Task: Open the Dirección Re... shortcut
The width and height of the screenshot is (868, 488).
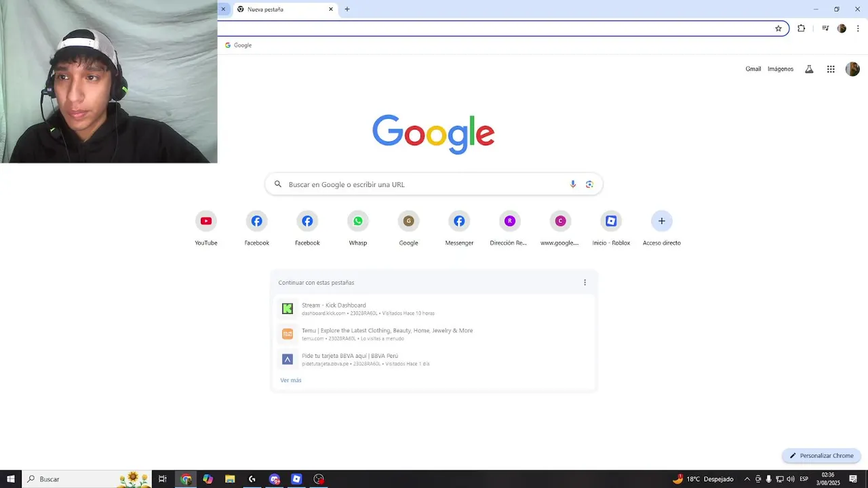Action: coord(509,221)
